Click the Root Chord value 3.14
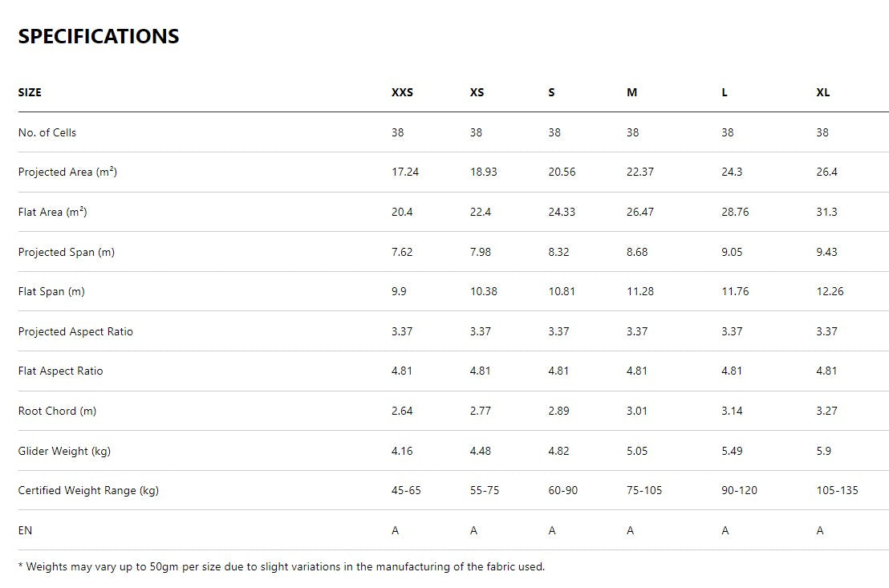The width and height of the screenshot is (889, 588). click(732, 411)
